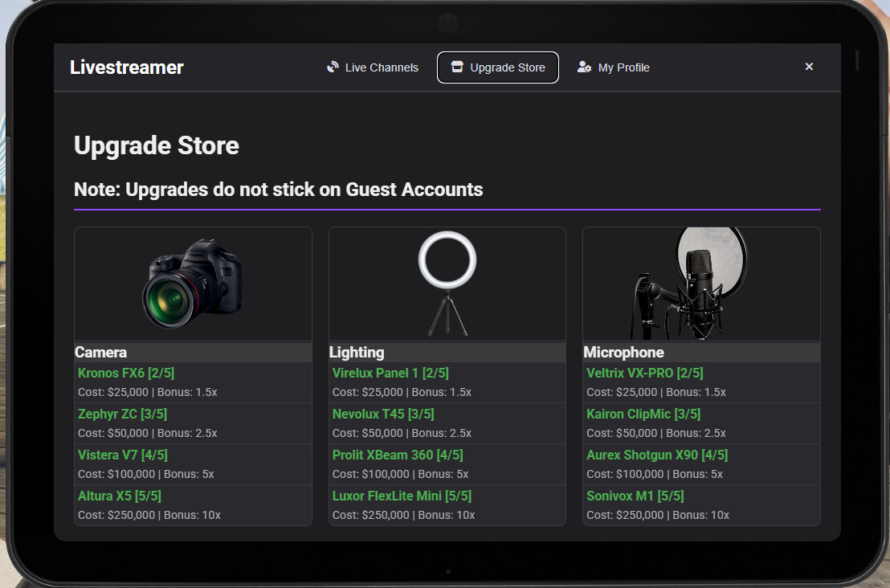Select the Upgrade Store tab
890x588 pixels.
point(498,67)
